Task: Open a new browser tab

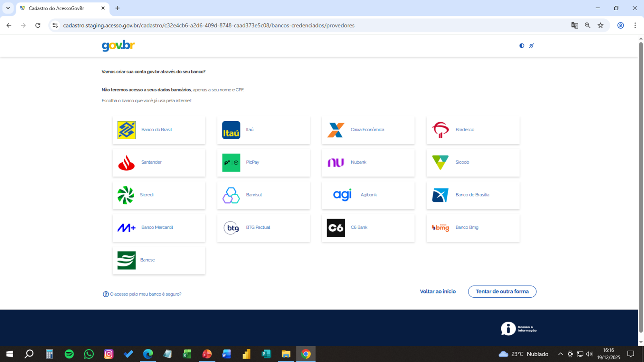Action: click(118, 8)
